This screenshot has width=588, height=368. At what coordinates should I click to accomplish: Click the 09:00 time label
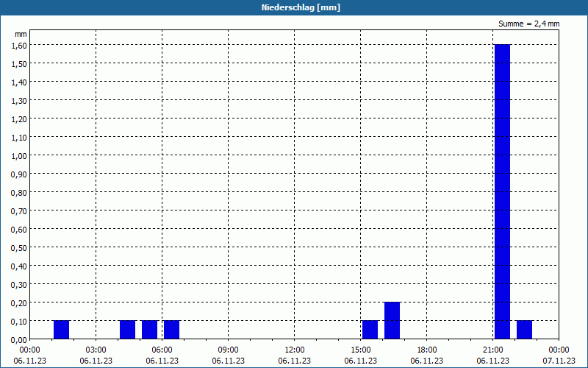pyautogui.click(x=228, y=350)
